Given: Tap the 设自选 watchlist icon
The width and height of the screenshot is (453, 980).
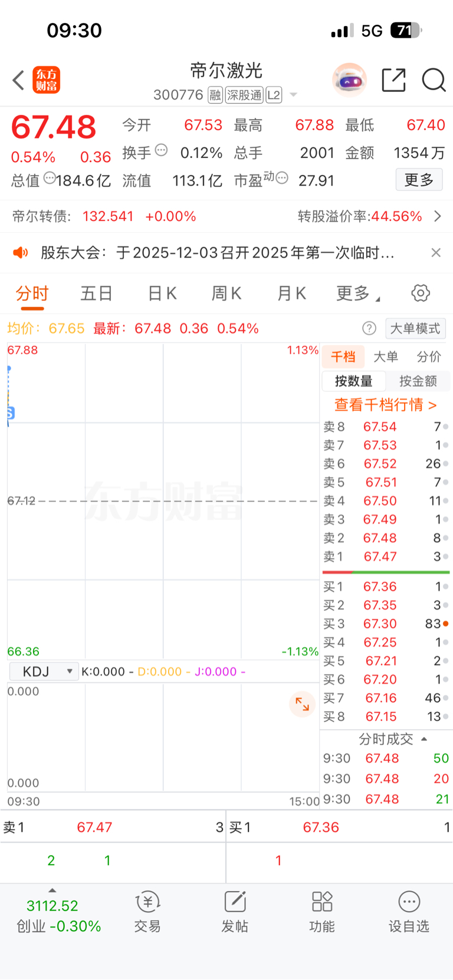Looking at the screenshot, I should coord(409,912).
